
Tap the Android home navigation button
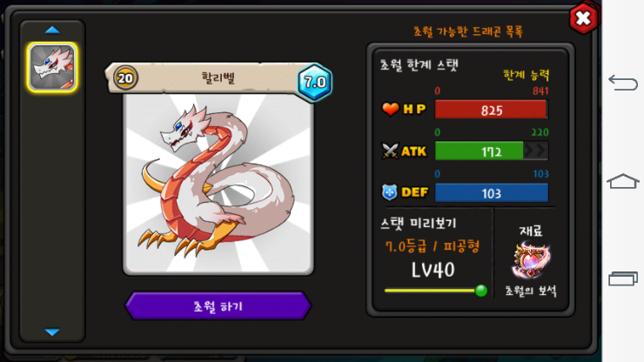click(x=623, y=181)
